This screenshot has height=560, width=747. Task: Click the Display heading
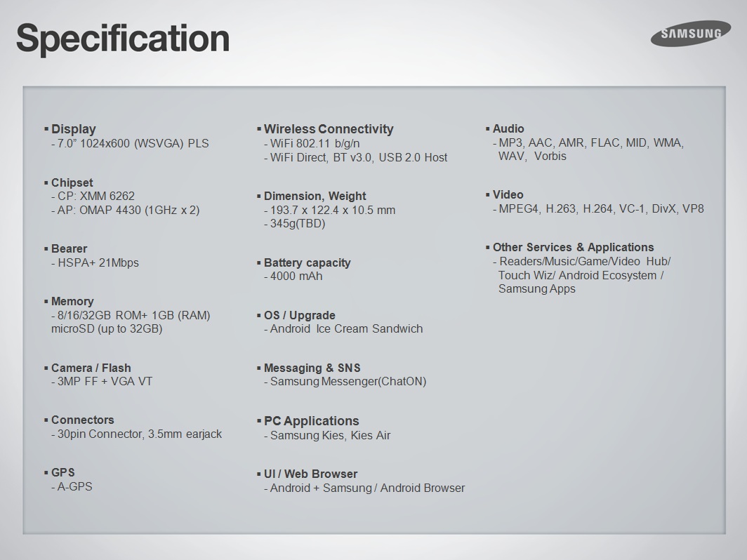point(73,129)
